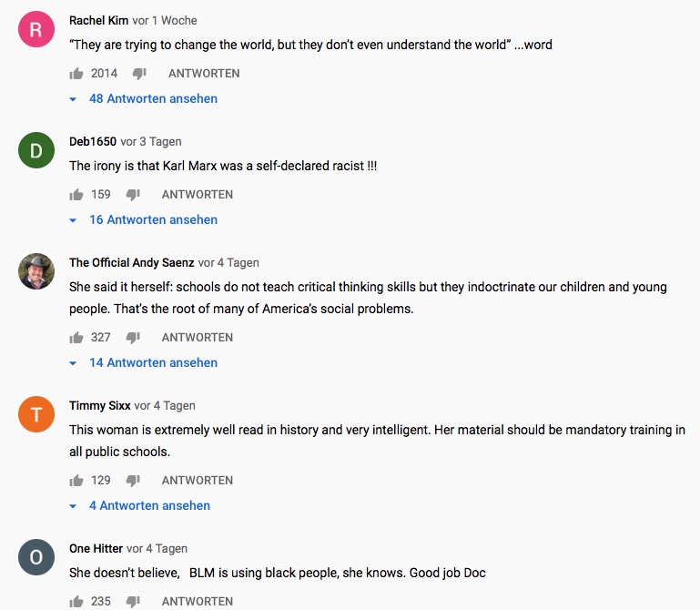This screenshot has width=700, height=610.
Task: Dislike Rachel Kim's comment
Action: click(139, 73)
